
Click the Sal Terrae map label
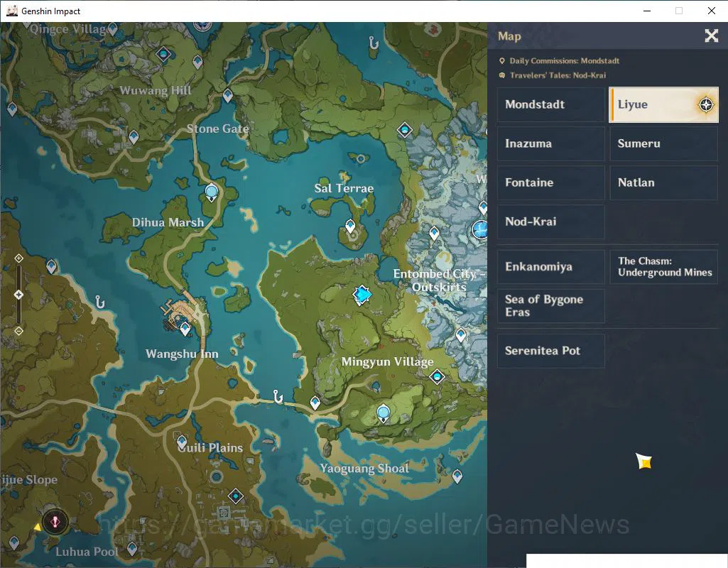[344, 188]
